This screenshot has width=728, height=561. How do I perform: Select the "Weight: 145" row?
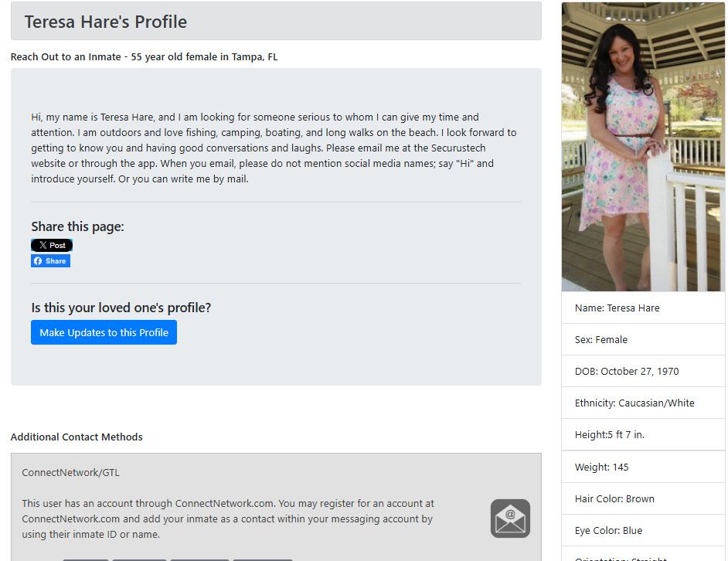point(643,467)
